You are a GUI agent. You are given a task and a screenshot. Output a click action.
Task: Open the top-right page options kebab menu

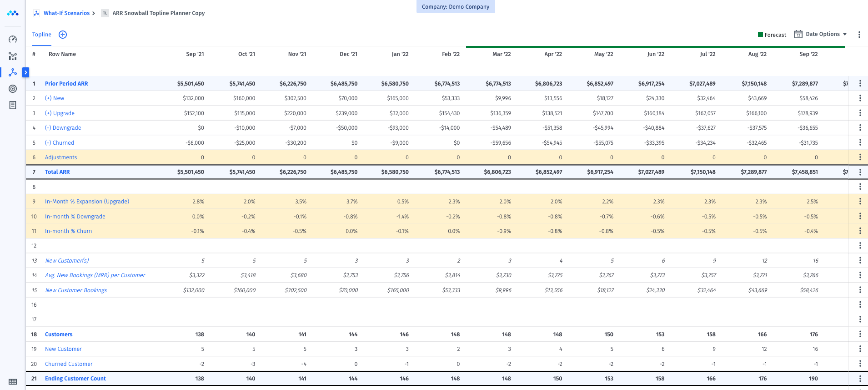point(859,35)
